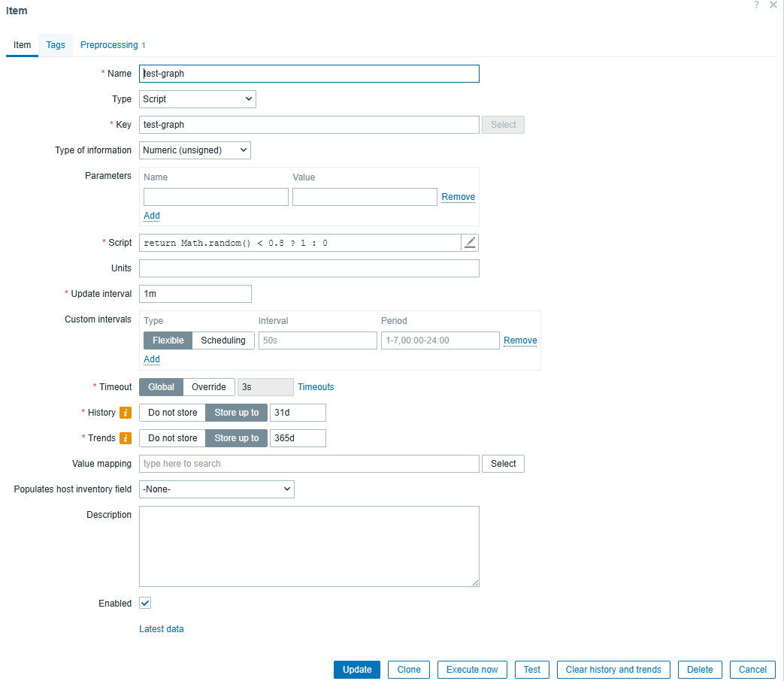
Task: Click the Trends info hint icon
Action: coord(126,438)
